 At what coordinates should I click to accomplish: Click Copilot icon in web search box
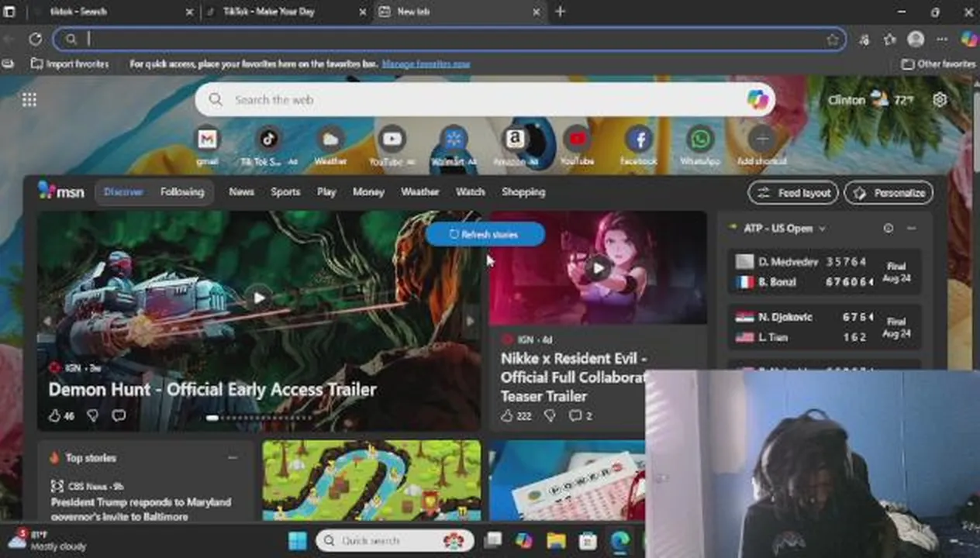click(x=757, y=99)
